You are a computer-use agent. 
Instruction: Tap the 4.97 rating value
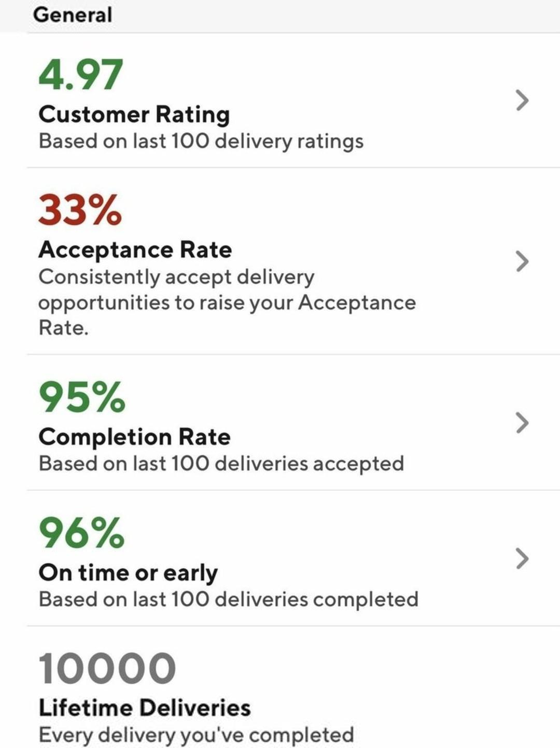point(81,75)
